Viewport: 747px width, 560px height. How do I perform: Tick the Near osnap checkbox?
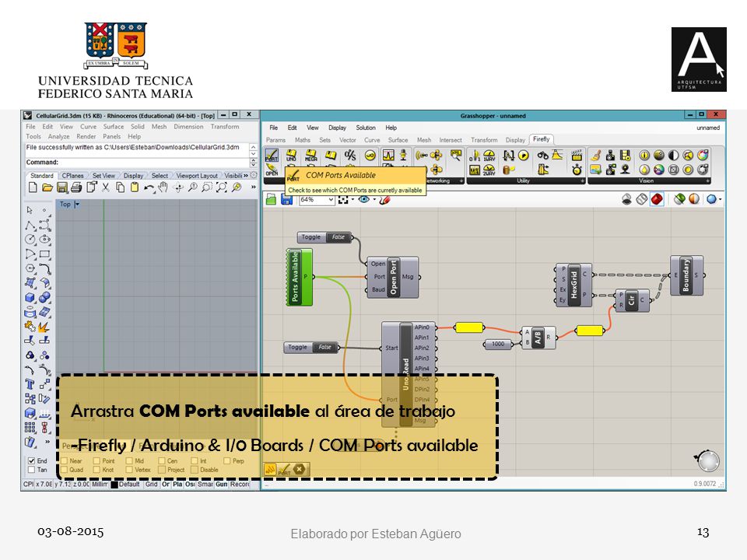(x=64, y=461)
